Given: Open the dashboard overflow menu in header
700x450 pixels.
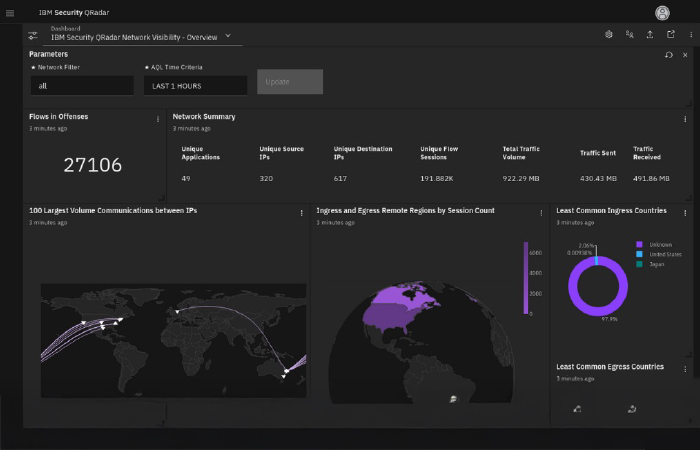Looking at the screenshot, I should click(691, 34).
